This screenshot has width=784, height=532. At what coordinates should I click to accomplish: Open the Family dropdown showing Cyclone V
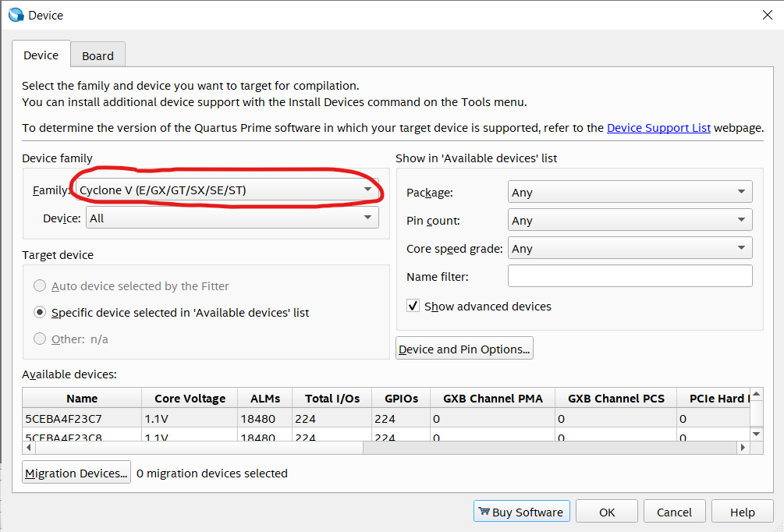pos(227,190)
